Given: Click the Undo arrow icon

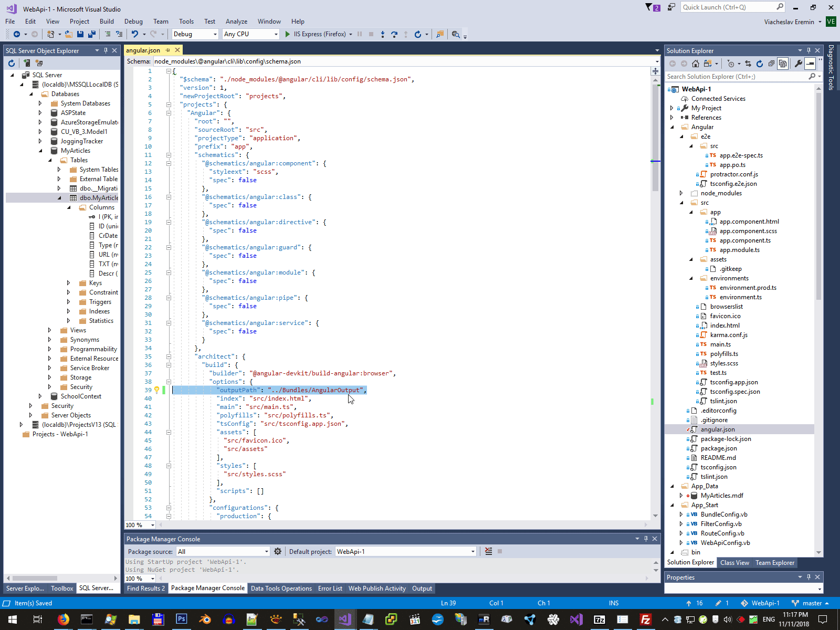Looking at the screenshot, I should pyautogui.click(x=135, y=34).
